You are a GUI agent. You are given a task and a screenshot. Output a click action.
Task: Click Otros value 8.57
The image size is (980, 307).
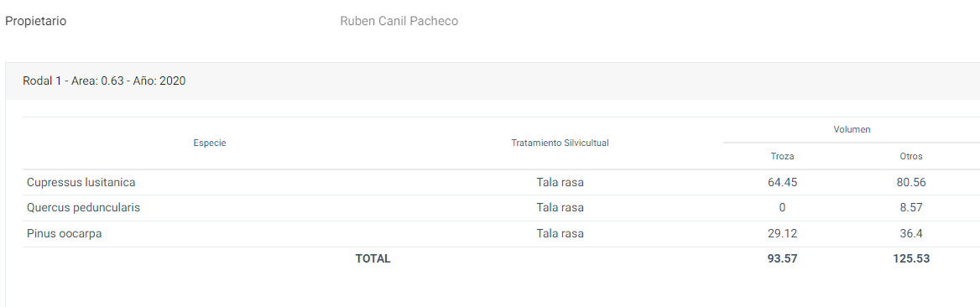point(910,208)
